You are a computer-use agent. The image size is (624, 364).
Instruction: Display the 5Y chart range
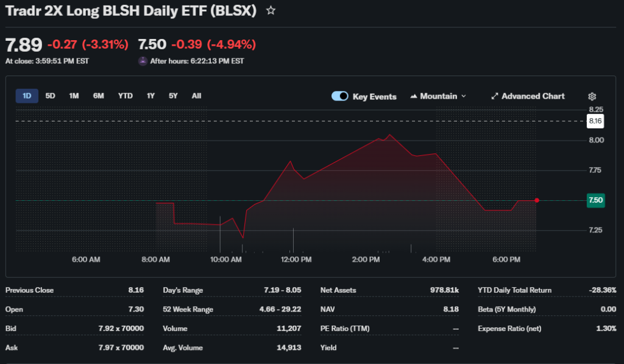[x=173, y=96]
